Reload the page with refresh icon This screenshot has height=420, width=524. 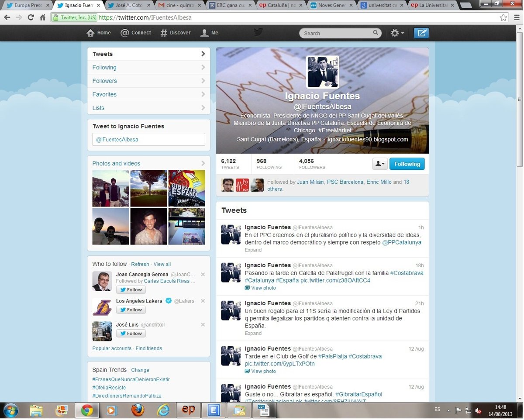tap(31, 17)
